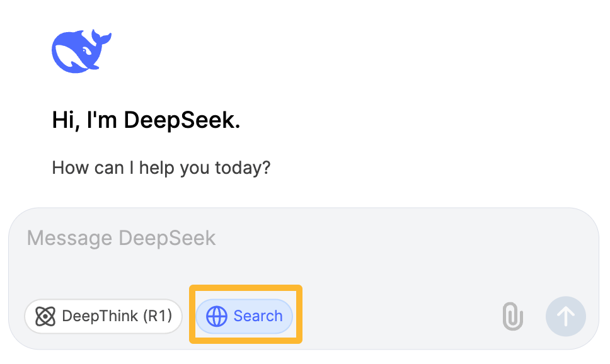Click the Message DeepSeek placeholder text
610x364 pixels.
coord(120,238)
